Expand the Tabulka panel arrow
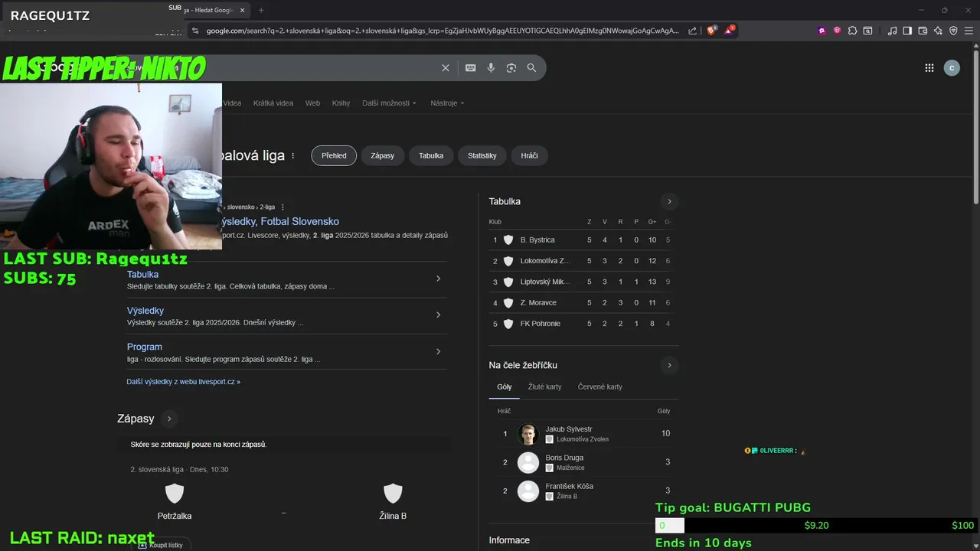Screen dimensions: 980x551 coord(669,201)
